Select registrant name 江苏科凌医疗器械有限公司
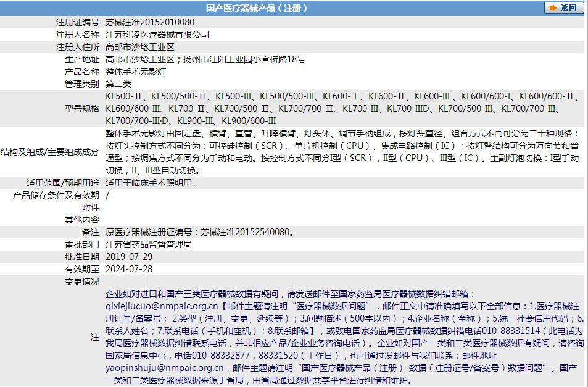The image size is (588, 387). pos(157,35)
